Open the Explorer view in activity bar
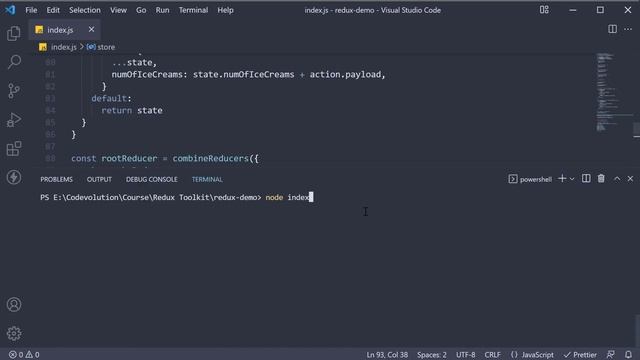 click(x=14, y=33)
